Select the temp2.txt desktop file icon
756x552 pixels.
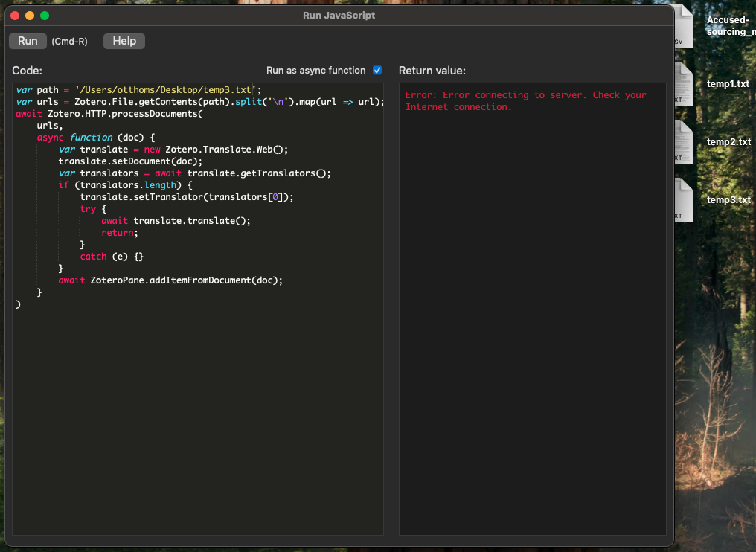click(684, 142)
